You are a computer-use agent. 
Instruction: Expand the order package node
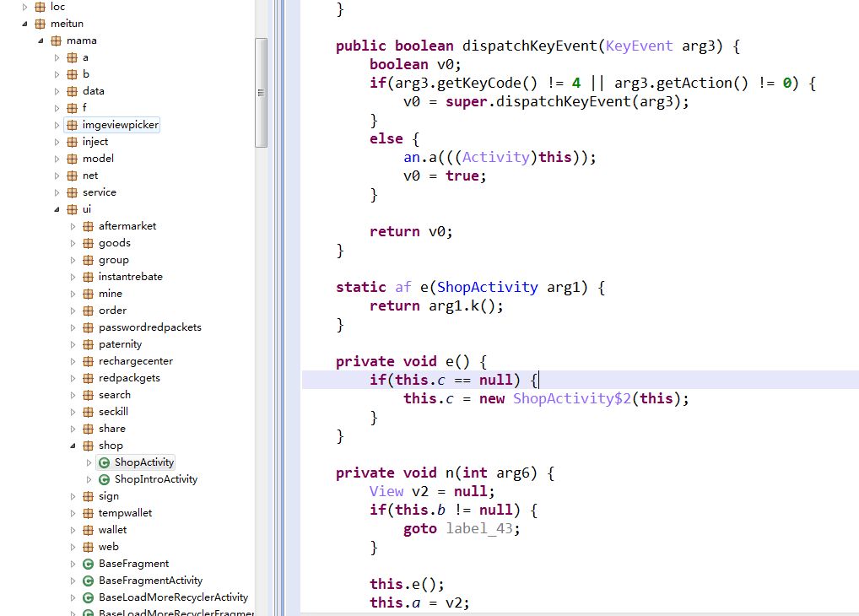[x=73, y=311]
